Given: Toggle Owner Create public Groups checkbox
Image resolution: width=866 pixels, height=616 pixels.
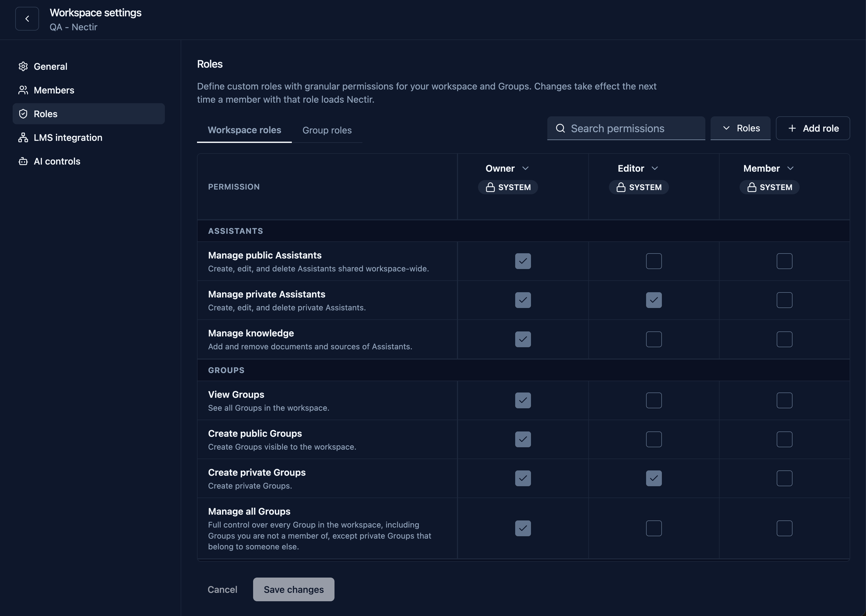Looking at the screenshot, I should pyautogui.click(x=523, y=439).
